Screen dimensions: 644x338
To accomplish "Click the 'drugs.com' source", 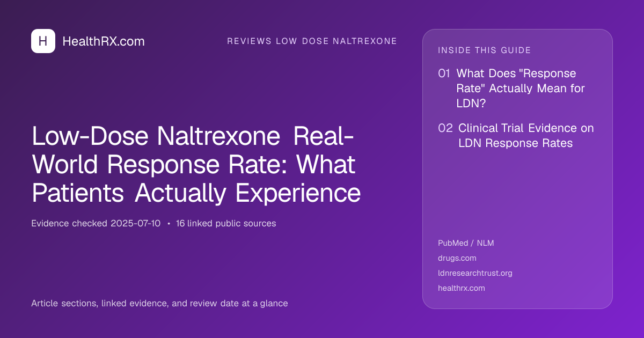I will click(457, 258).
